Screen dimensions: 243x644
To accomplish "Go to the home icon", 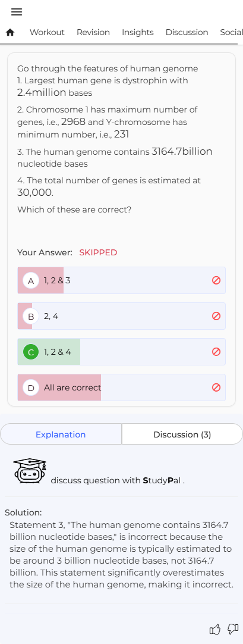I will [11, 33].
